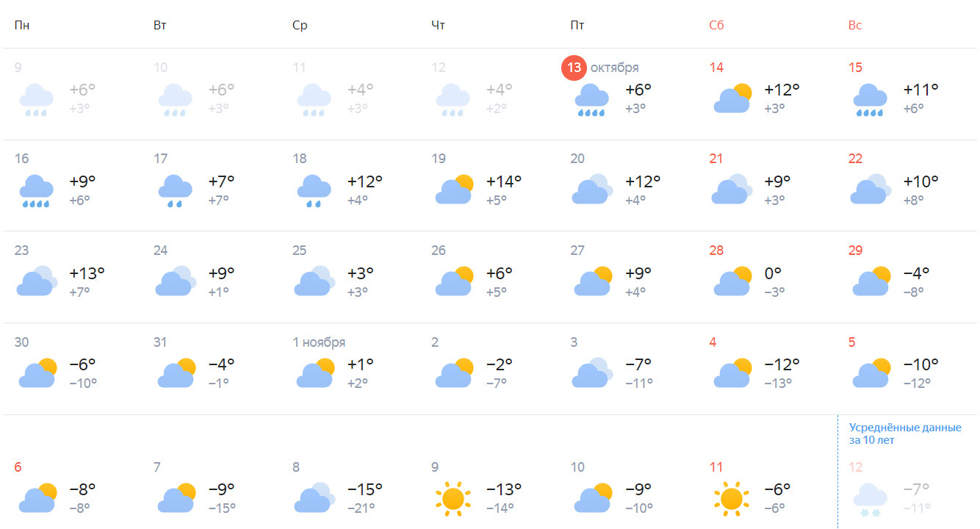The width and height of the screenshot is (980, 529).
Task: Click the partly sunny icon for October 14
Action: click(x=732, y=99)
